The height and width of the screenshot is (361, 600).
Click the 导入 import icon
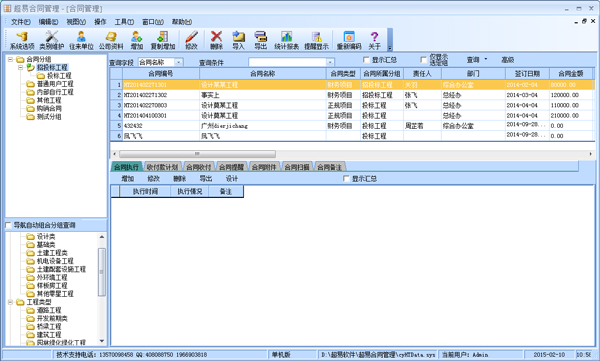point(238,40)
